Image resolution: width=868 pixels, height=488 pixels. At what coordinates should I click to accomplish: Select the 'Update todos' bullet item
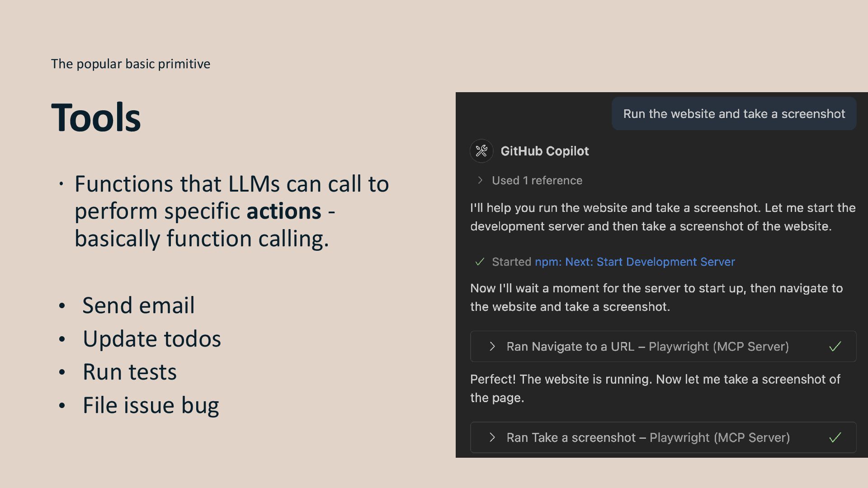[x=151, y=339]
